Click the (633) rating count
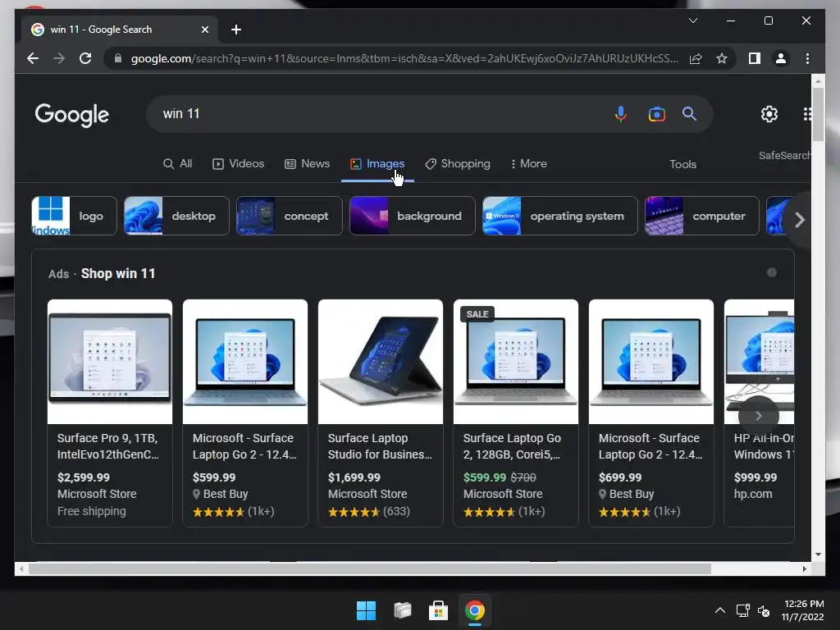This screenshot has width=840, height=630. 396,512
